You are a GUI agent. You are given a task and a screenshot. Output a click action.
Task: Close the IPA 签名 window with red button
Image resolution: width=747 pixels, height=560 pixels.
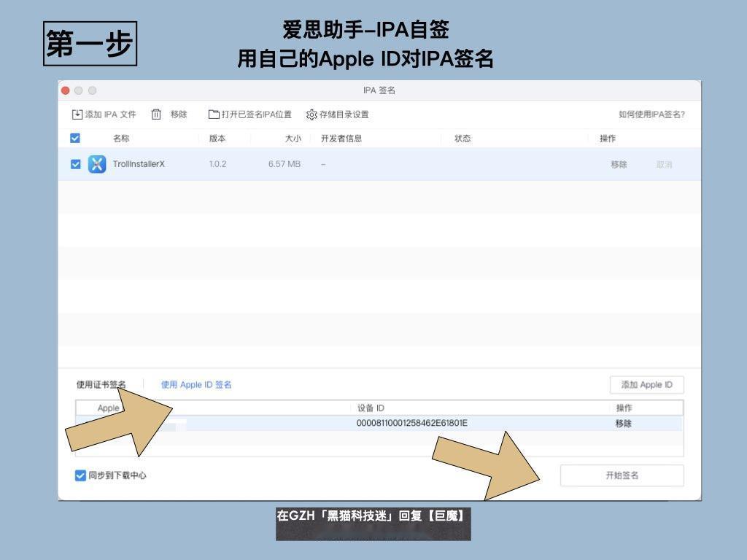pyautogui.click(x=66, y=90)
